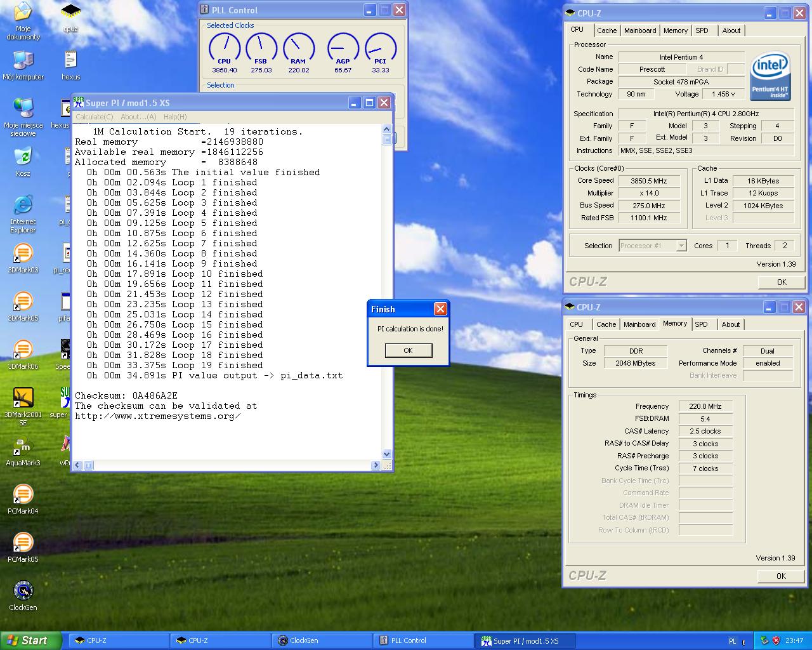Open Calculate(C) menu in Super PI
Image resolution: width=812 pixels, height=650 pixels.
(x=95, y=117)
